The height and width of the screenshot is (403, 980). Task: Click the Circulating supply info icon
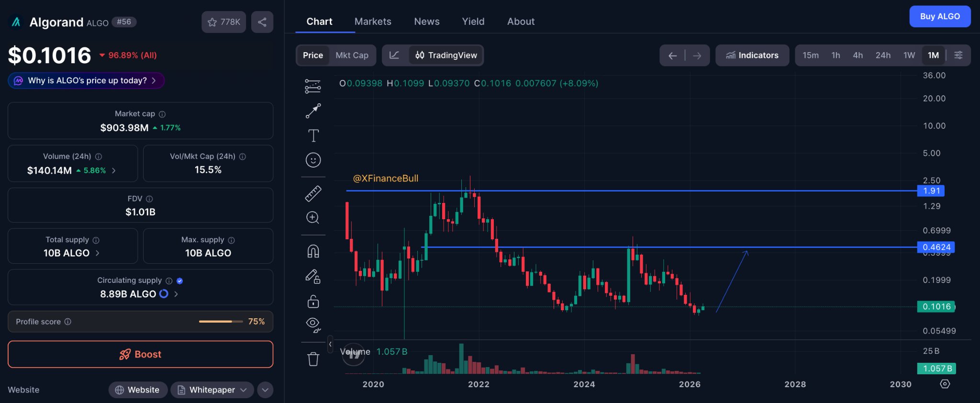coord(169,280)
